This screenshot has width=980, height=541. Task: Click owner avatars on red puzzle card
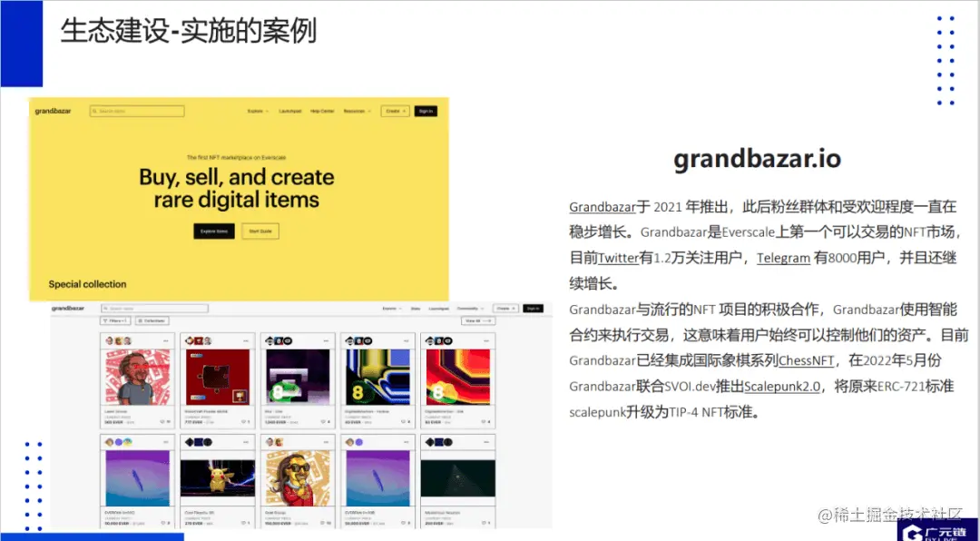198,341
